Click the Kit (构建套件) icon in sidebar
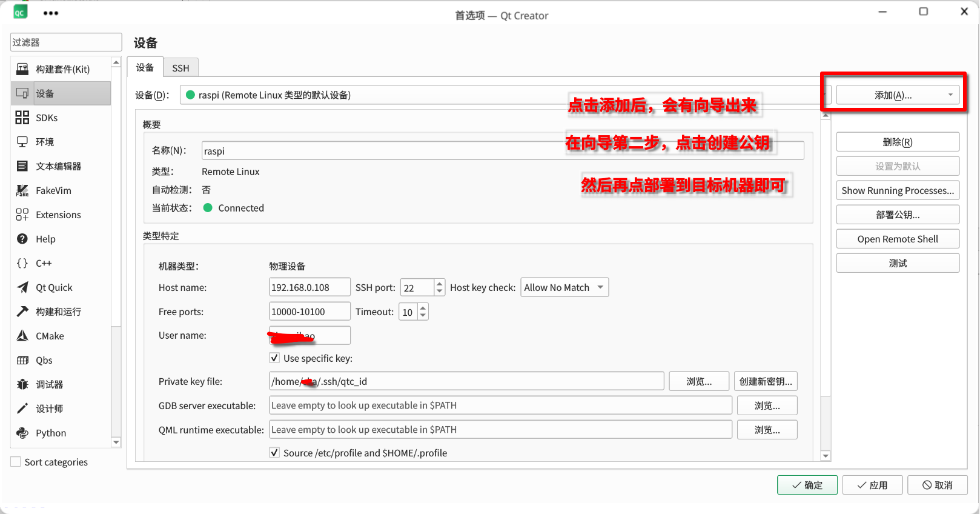The width and height of the screenshot is (980, 514). coord(22,69)
